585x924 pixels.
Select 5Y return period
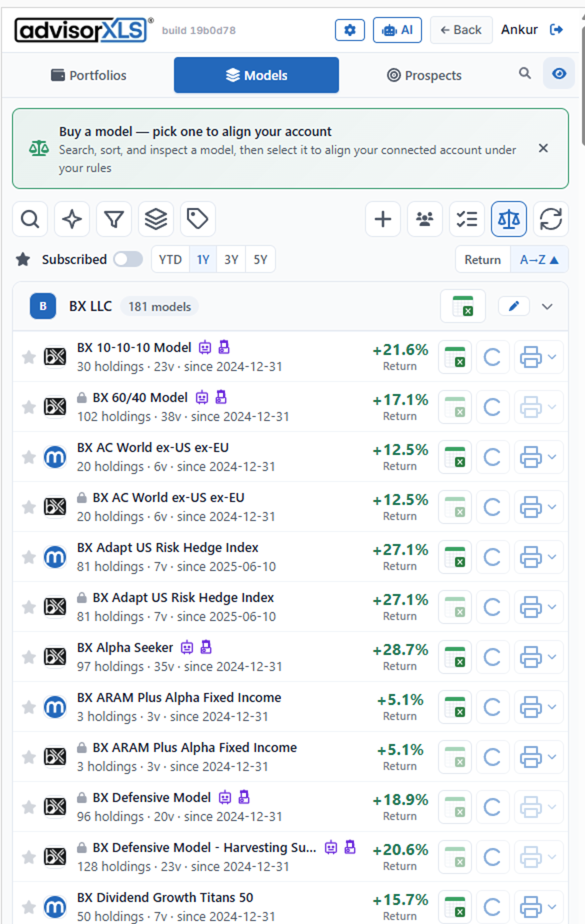point(260,259)
